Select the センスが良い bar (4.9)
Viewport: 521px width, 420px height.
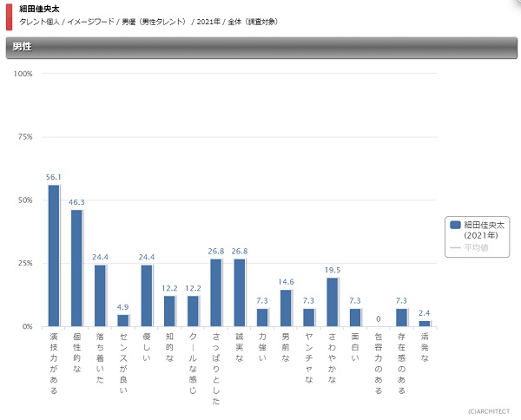pos(122,320)
